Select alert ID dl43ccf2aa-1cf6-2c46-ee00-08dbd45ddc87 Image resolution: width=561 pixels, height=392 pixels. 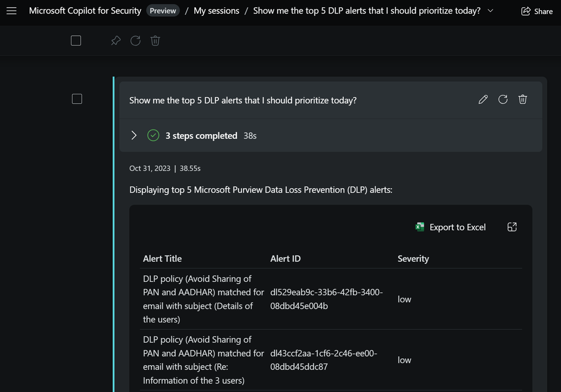pos(323,360)
